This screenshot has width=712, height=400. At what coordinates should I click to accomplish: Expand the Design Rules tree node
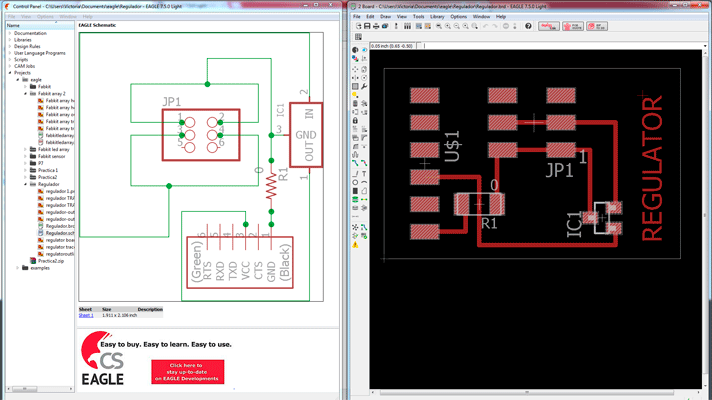[10, 46]
